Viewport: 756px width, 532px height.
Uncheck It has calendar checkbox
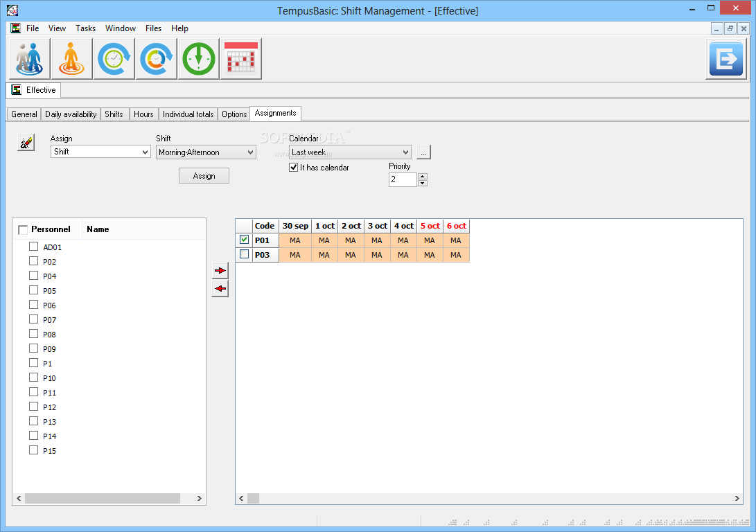[293, 167]
